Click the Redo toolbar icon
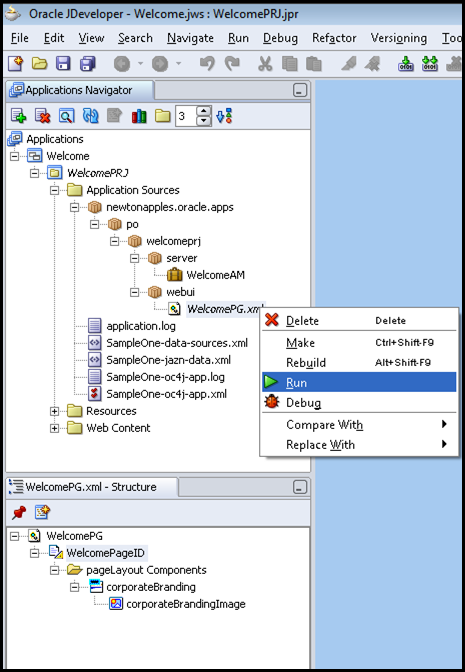The width and height of the screenshot is (465, 672). pyautogui.click(x=233, y=64)
